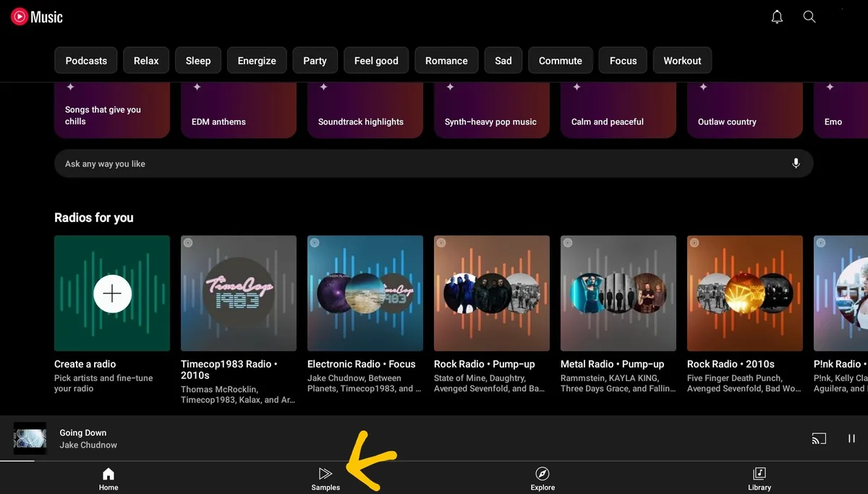
Task: Open the notifications bell
Action: click(x=777, y=17)
